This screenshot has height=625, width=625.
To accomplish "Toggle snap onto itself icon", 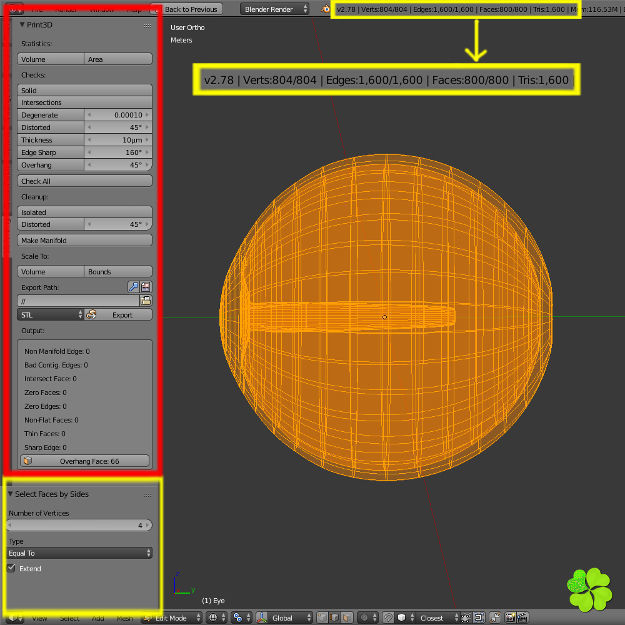I will pyautogui.click(x=466, y=618).
